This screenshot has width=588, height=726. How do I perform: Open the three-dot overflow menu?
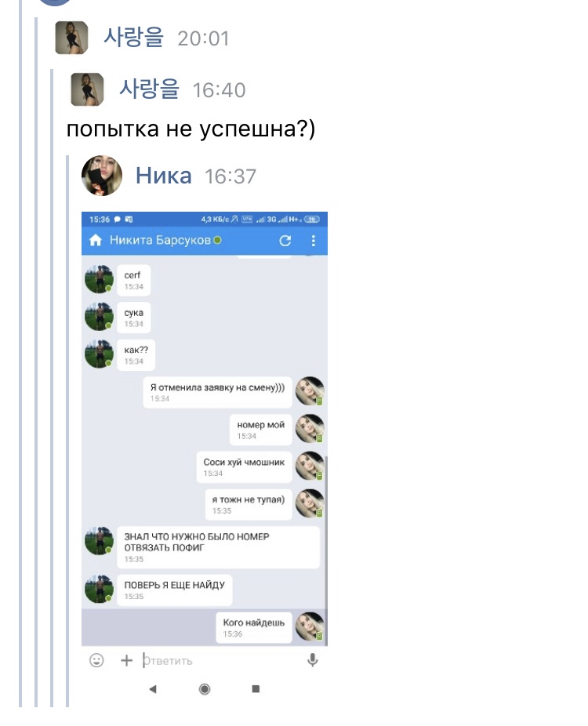click(x=314, y=241)
